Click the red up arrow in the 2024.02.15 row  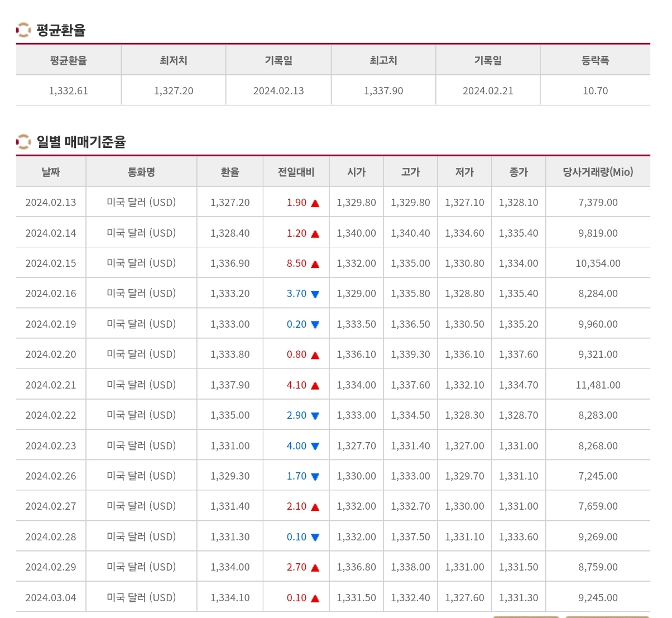coord(315,264)
